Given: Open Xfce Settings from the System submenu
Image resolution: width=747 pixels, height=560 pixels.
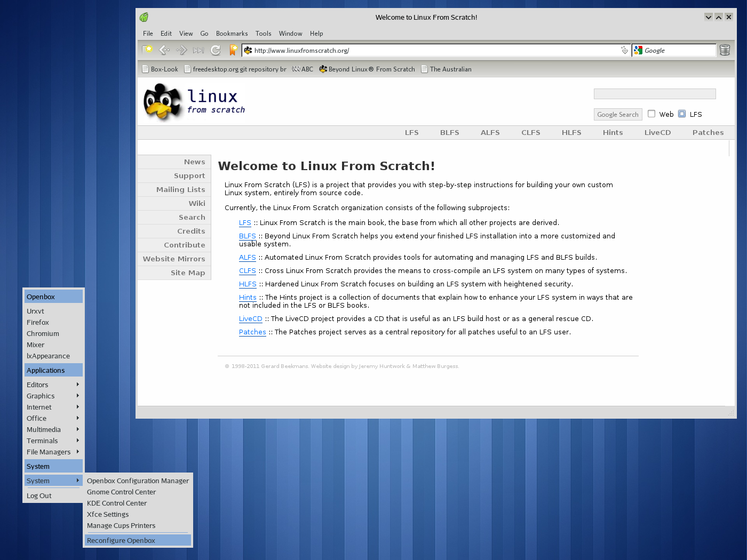Looking at the screenshot, I should click(x=138, y=515).
